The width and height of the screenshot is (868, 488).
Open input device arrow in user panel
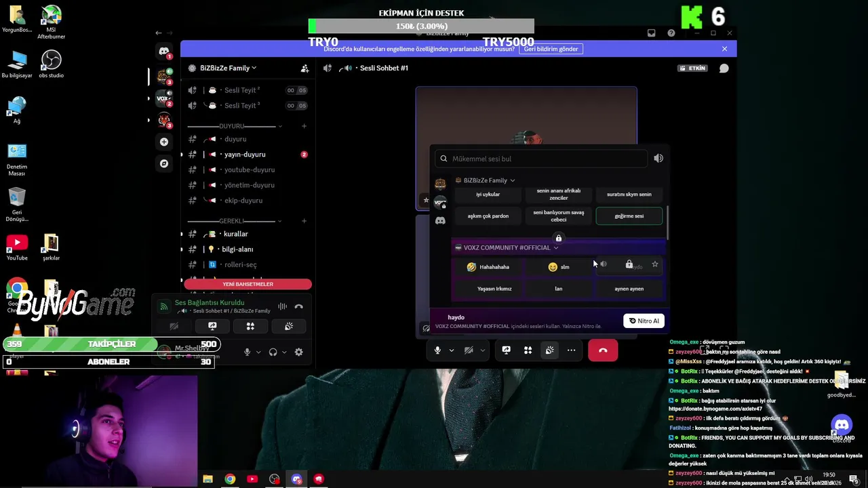click(x=258, y=352)
